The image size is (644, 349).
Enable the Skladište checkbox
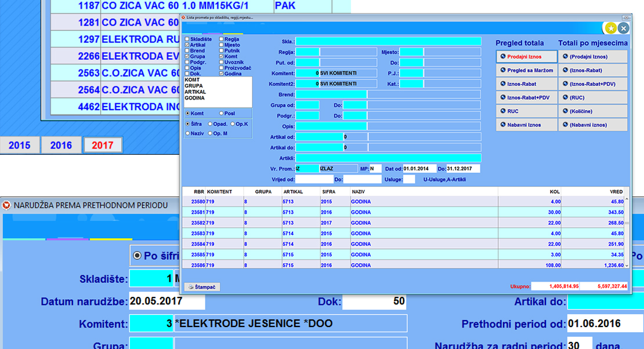pos(187,39)
